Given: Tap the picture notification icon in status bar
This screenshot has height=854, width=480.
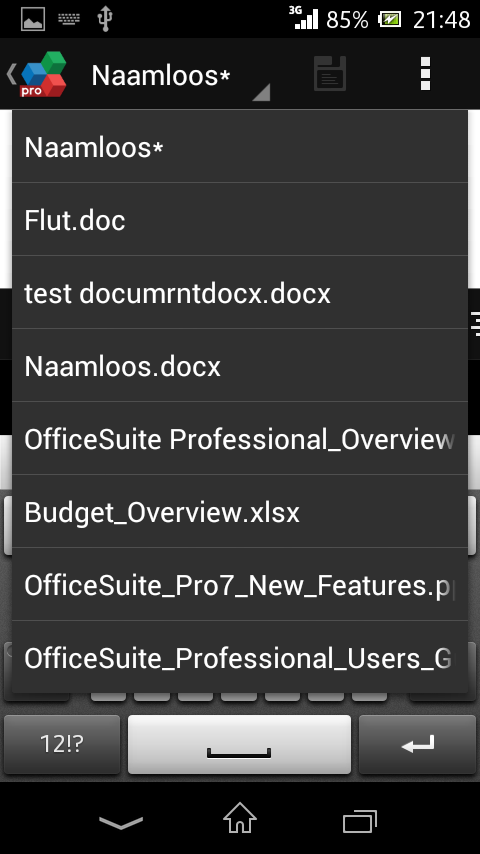Looking at the screenshot, I should tap(33, 19).
